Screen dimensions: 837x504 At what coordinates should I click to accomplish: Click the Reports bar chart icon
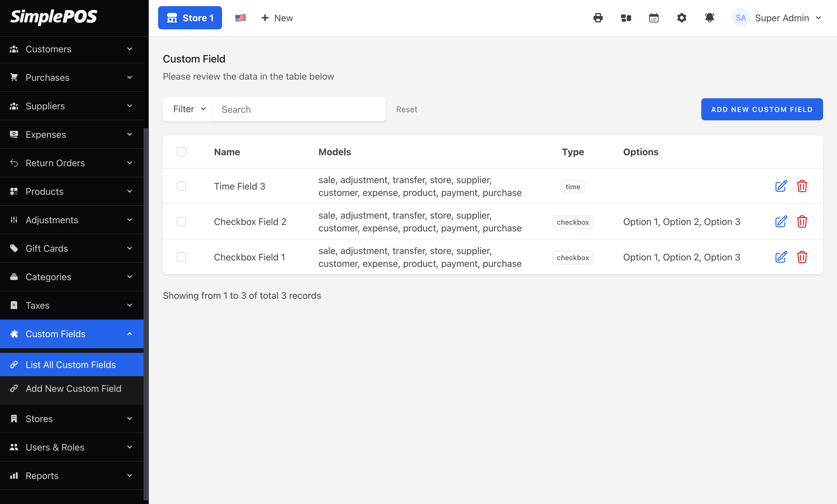[14, 476]
